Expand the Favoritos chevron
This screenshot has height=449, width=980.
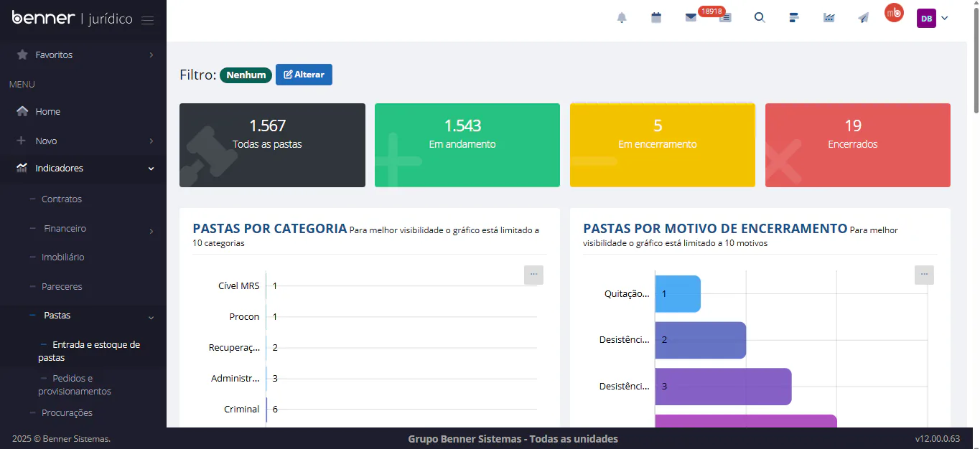(x=151, y=55)
